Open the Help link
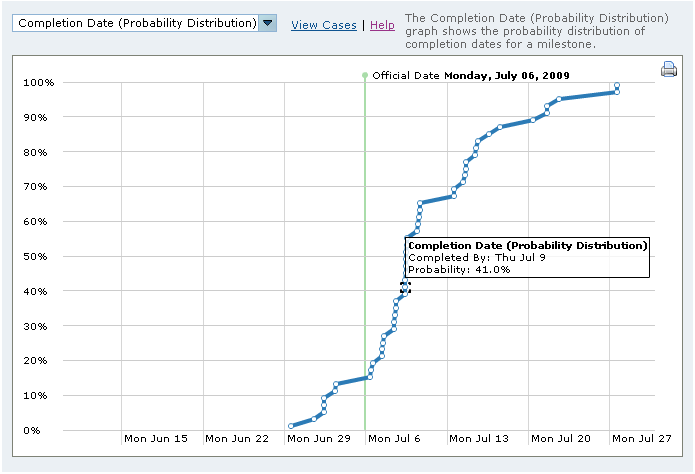The image size is (695, 474). pos(382,25)
